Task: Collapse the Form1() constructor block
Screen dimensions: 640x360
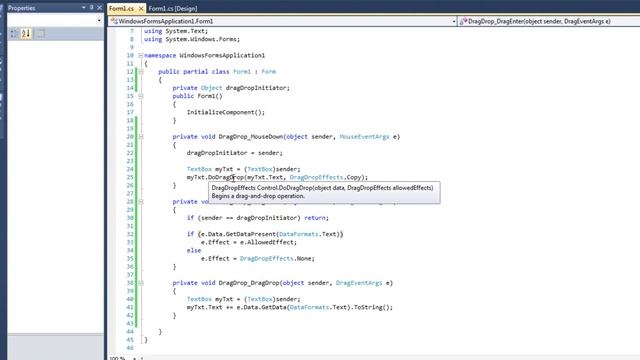Action: pos(140,96)
